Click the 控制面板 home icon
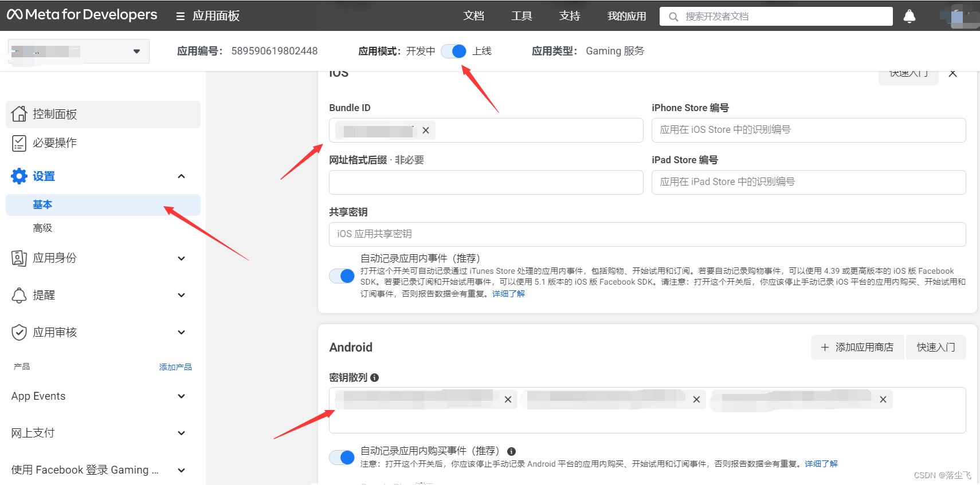The width and height of the screenshot is (980, 485). point(19,114)
